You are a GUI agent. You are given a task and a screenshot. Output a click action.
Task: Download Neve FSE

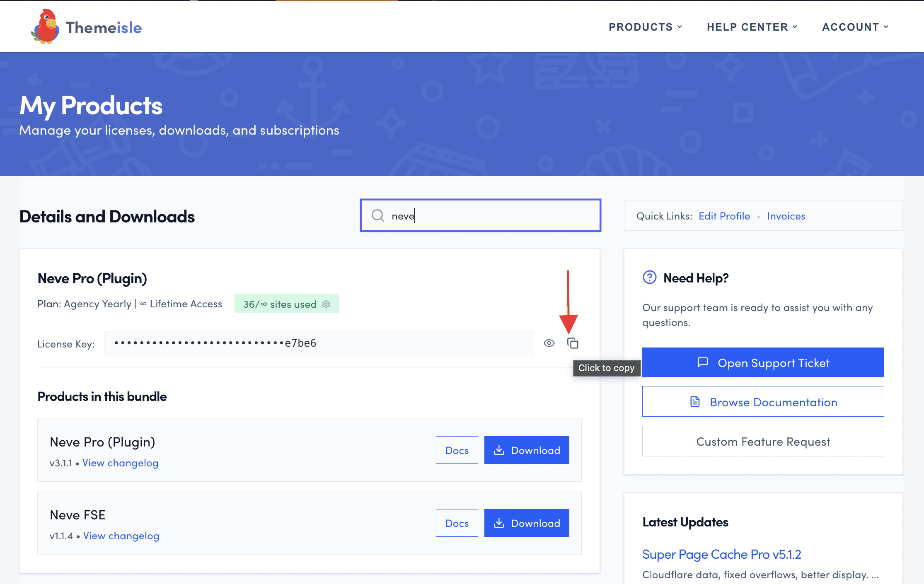(x=527, y=523)
